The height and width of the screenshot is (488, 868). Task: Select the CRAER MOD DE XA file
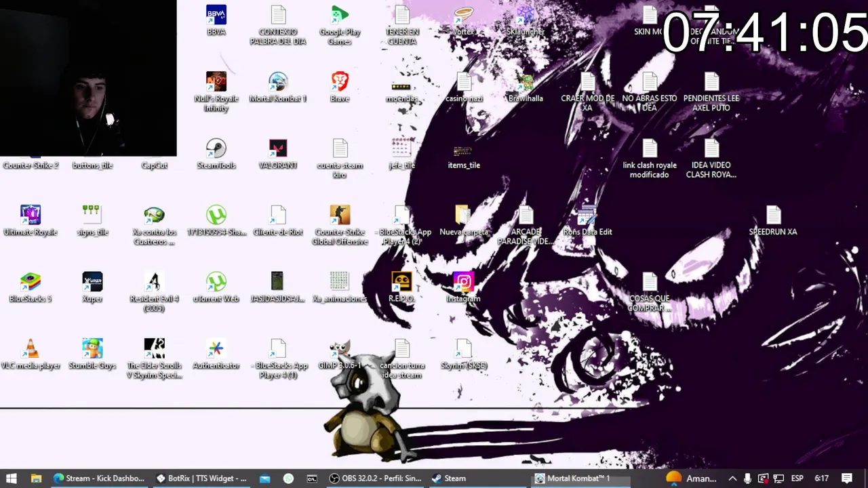point(587,92)
